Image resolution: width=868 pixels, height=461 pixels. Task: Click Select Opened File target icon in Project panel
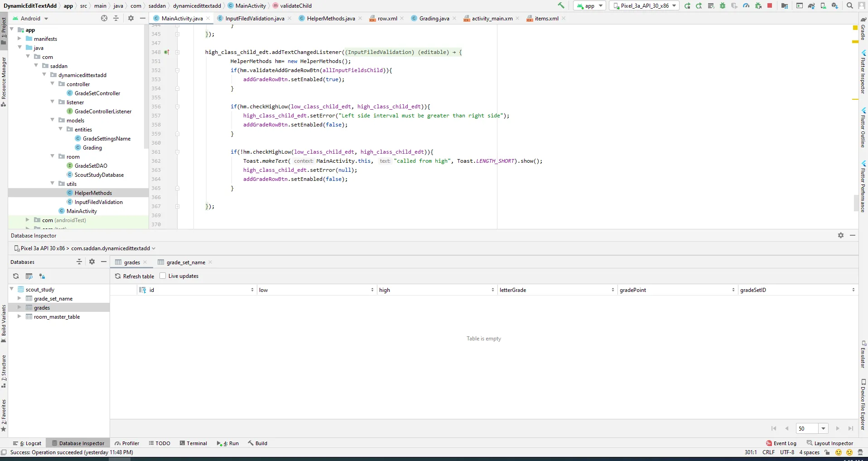point(104,18)
